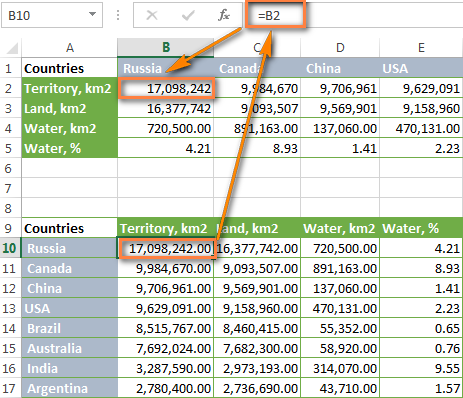This screenshot has height=398, width=463.
Task: Select the Canada cell in row 11
Action: (x=69, y=268)
